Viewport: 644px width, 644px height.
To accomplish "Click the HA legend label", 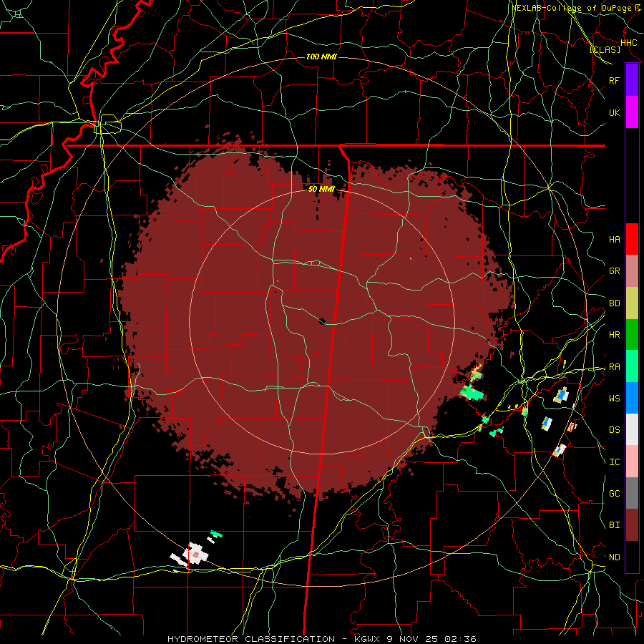I will coord(615,240).
